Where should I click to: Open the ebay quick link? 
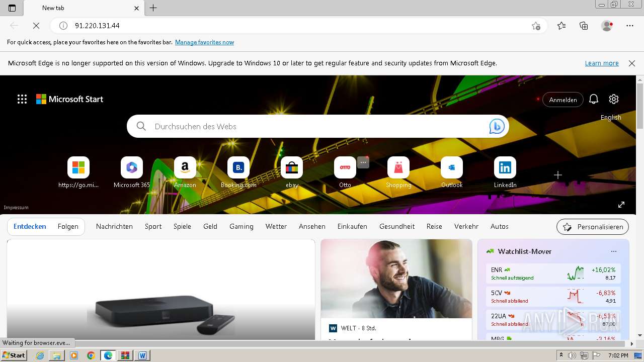click(292, 172)
